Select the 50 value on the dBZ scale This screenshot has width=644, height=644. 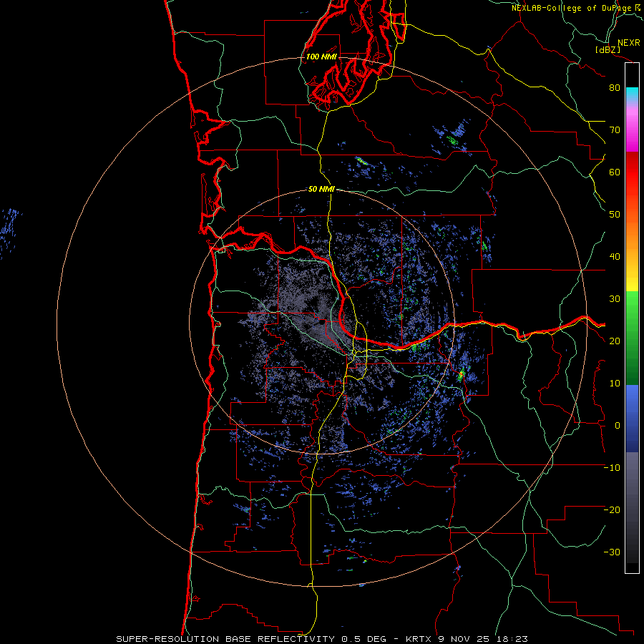(615, 215)
